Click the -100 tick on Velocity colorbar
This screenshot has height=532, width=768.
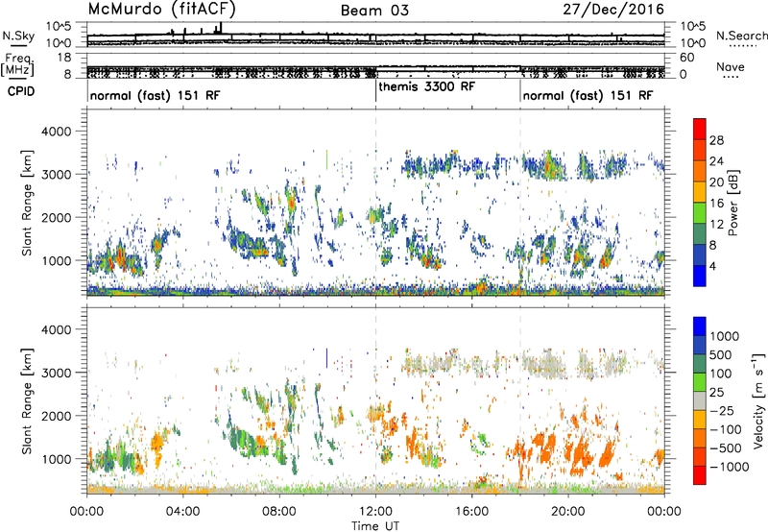[x=726, y=429]
